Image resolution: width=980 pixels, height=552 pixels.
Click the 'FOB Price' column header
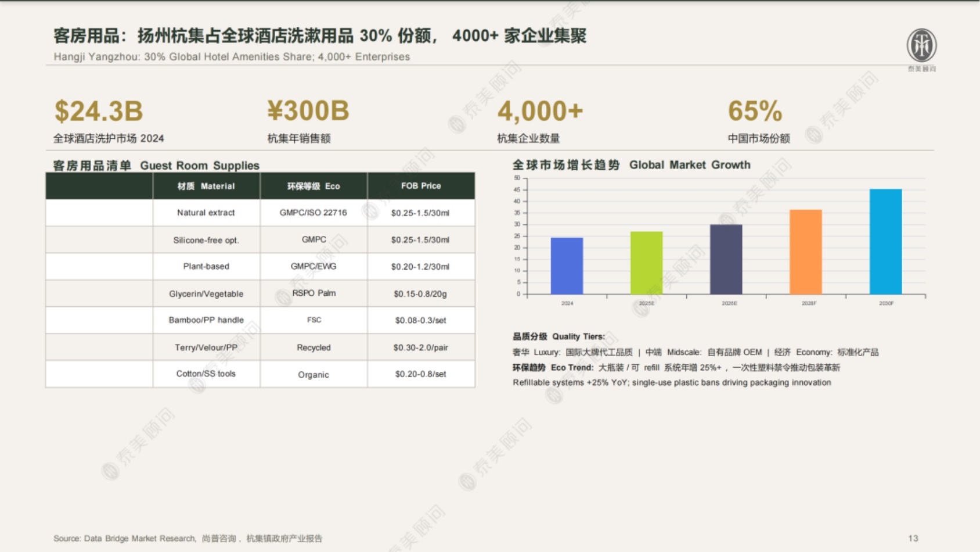[421, 186]
